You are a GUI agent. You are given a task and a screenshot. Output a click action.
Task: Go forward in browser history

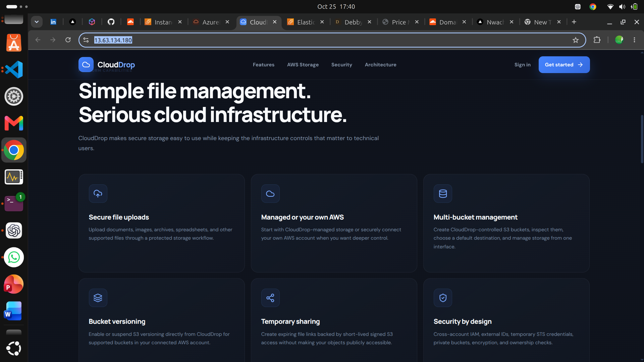53,40
